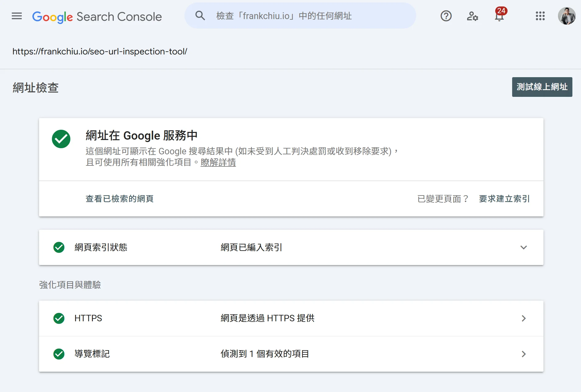The height and width of the screenshot is (392, 581).
Task: Expand the 網頁索引狀態 chevron
Action: (x=524, y=247)
